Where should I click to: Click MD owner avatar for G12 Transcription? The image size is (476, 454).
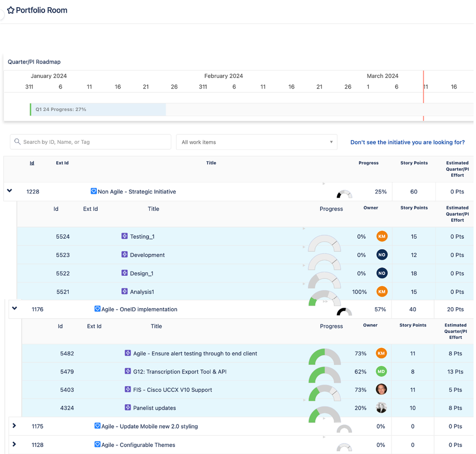pyautogui.click(x=381, y=372)
